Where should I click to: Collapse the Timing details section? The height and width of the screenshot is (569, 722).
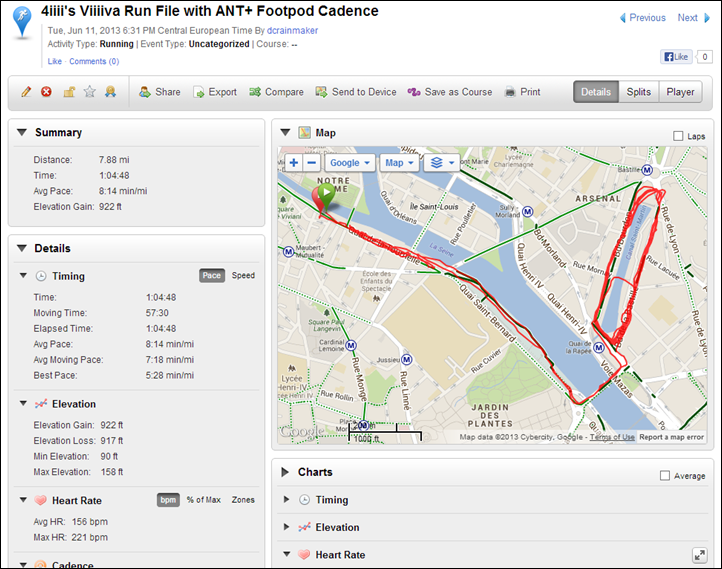tap(23, 276)
